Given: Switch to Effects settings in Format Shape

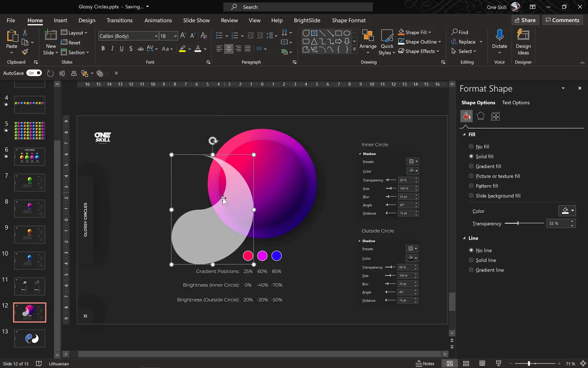Looking at the screenshot, I should 480,116.
